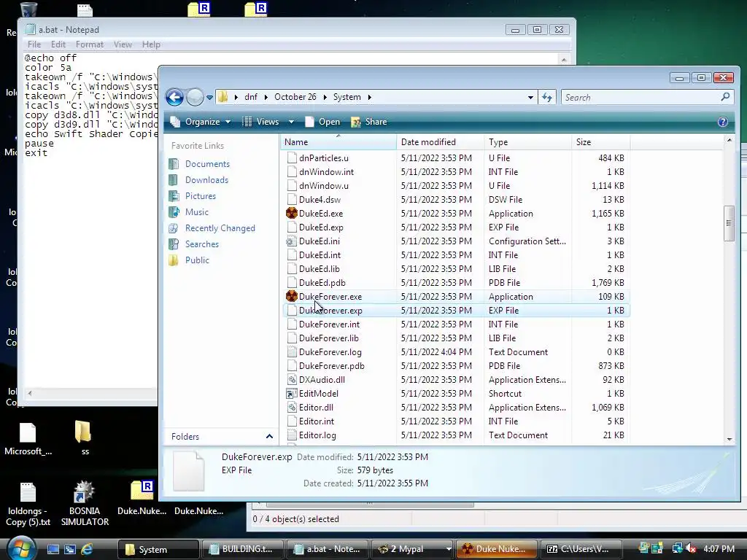
Task: Launch Internet Explorer from quick launch
Action: click(87, 549)
